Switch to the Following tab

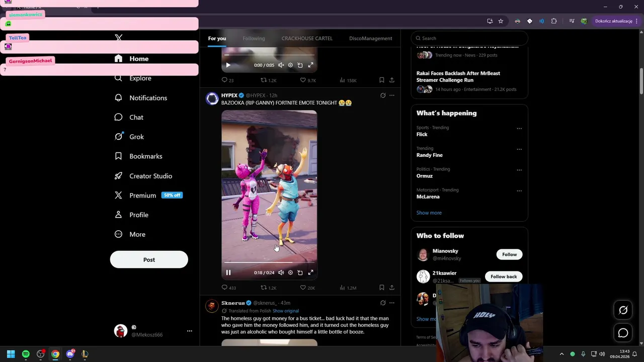(x=254, y=38)
